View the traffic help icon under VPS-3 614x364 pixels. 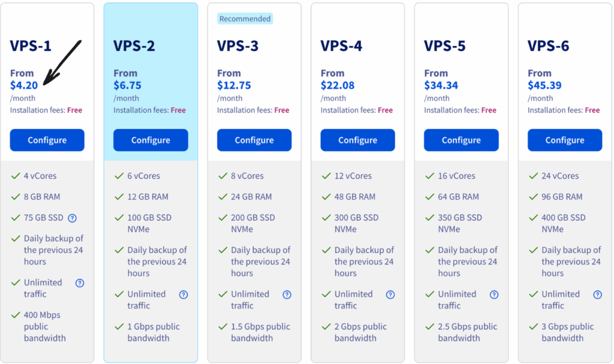[x=287, y=294]
